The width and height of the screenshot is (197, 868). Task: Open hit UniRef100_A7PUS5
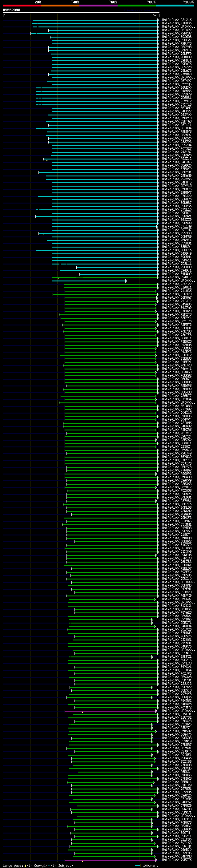point(176,23)
